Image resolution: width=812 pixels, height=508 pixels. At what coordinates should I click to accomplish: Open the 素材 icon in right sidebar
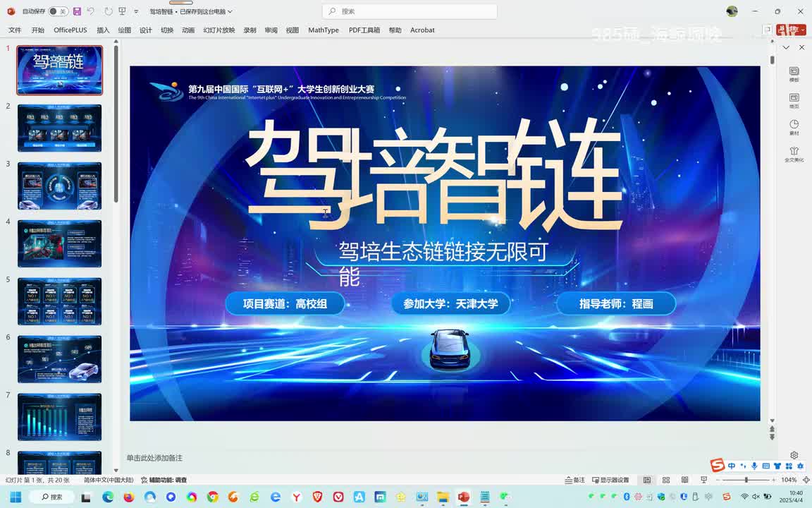[794, 128]
